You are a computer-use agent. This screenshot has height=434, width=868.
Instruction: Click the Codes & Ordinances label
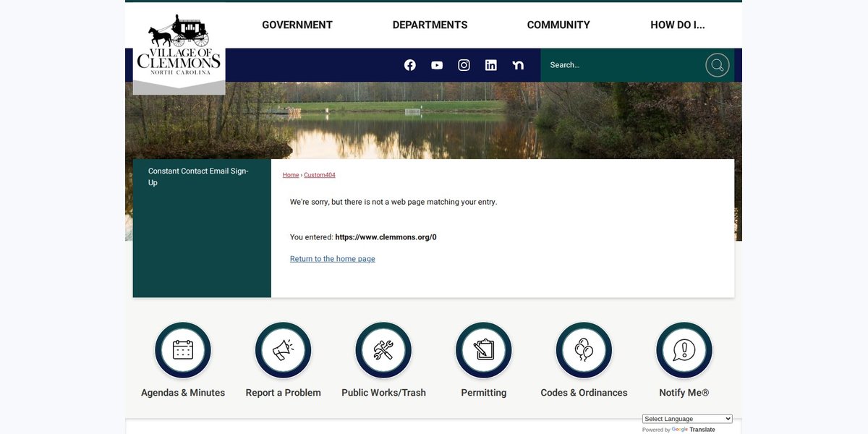coord(584,393)
